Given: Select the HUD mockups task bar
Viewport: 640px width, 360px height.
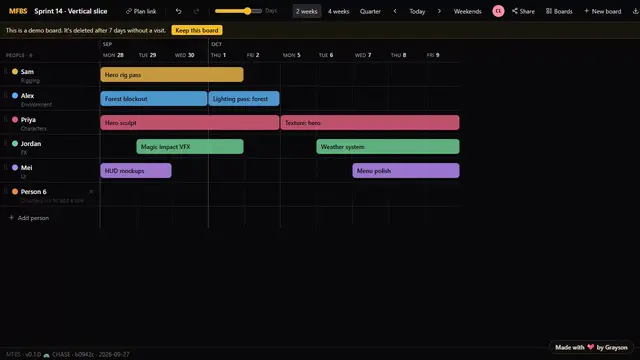Looking at the screenshot, I should pyautogui.click(x=136, y=171).
